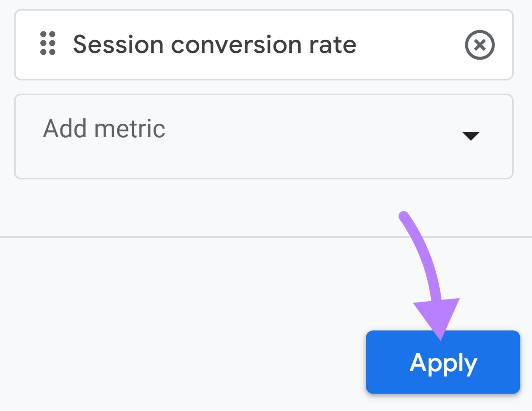Click the black triangle arrow in Add metric
This screenshot has width=532, height=411.
point(471,136)
